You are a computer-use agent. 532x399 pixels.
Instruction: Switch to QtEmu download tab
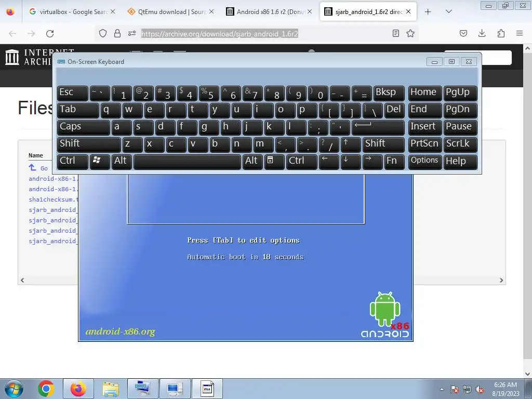point(170,12)
